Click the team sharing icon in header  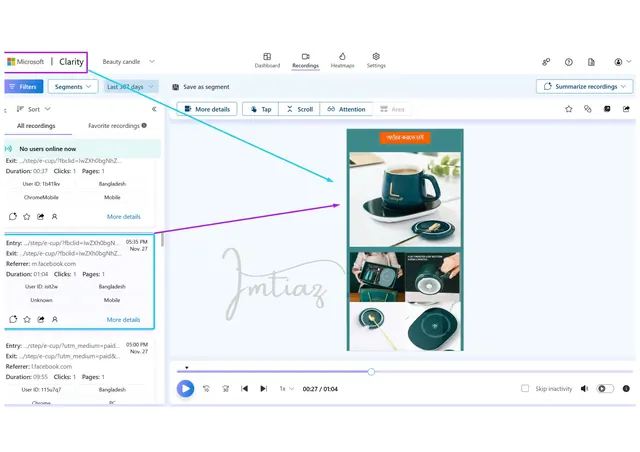[546, 62]
